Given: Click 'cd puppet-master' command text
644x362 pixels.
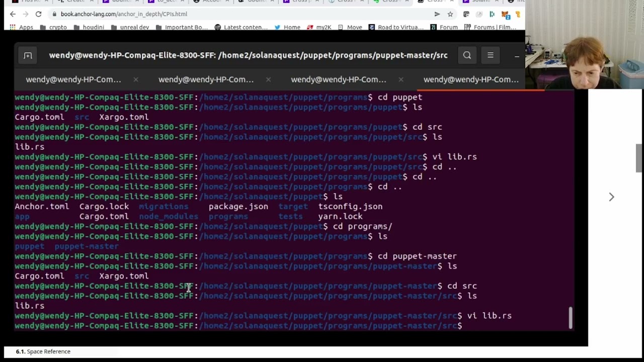Looking at the screenshot, I should coord(417,256).
